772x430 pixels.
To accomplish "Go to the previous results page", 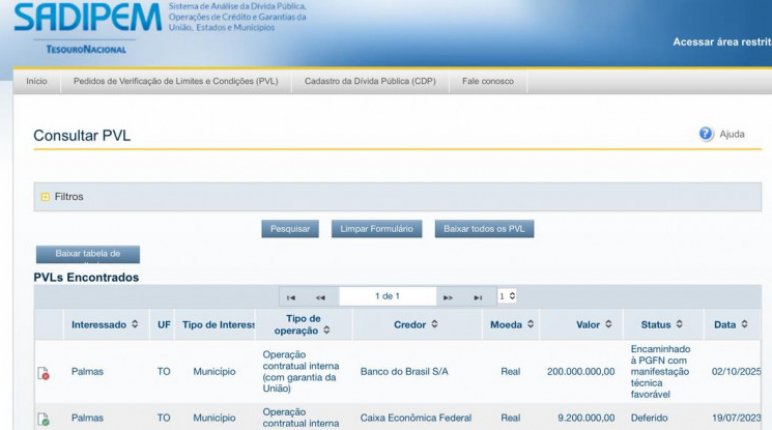I will [321, 297].
